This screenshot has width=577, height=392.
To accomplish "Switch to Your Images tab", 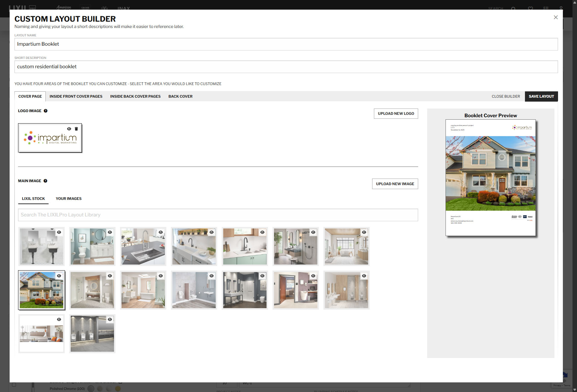I will (x=69, y=199).
